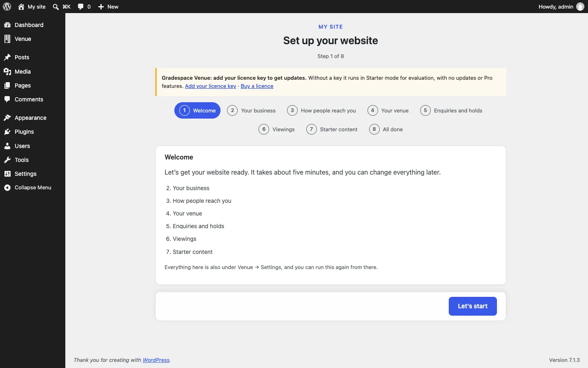Open the Plugins menu label

point(24,132)
